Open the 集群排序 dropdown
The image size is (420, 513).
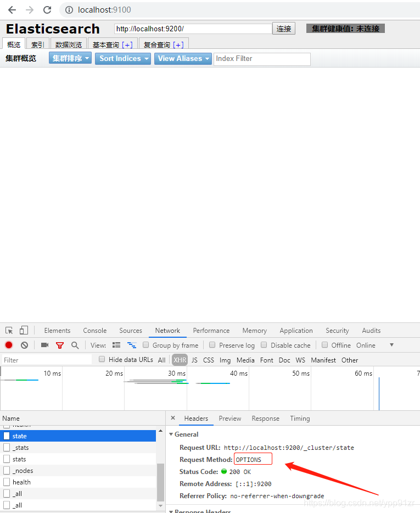(70, 58)
